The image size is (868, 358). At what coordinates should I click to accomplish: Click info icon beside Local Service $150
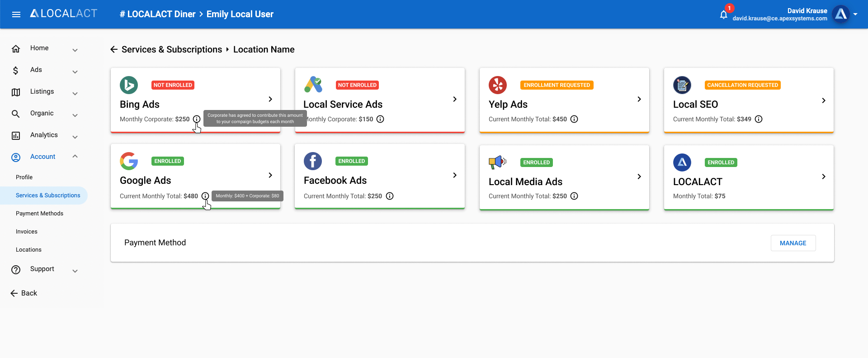pos(380,119)
